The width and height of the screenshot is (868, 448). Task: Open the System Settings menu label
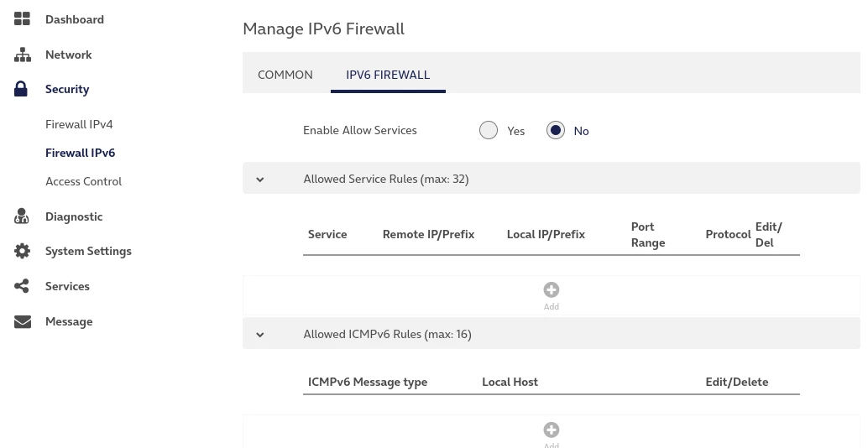[88, 251]
